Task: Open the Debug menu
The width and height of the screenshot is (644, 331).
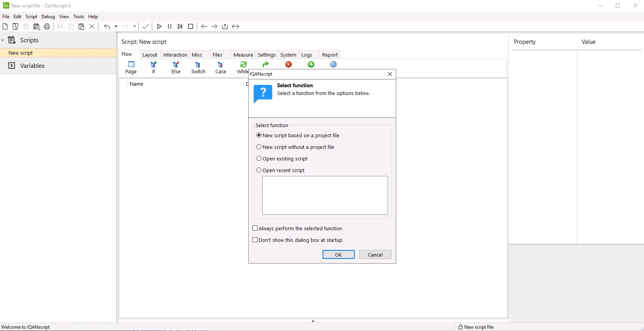Action: coord(48,16)
